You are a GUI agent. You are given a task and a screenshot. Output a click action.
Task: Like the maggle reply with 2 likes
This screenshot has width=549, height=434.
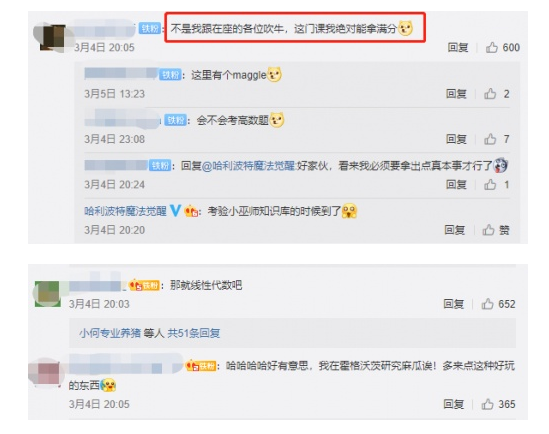(x=490, y=93)
